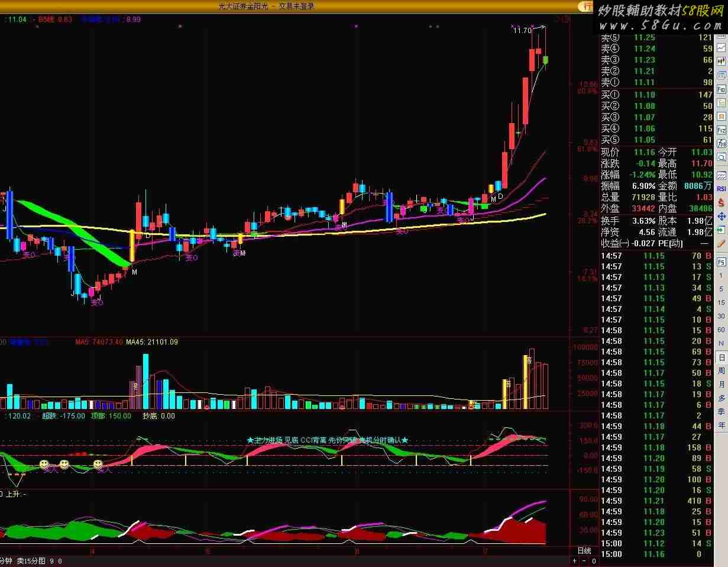Click the plus zoom button below chart

(x=575, y=560)
